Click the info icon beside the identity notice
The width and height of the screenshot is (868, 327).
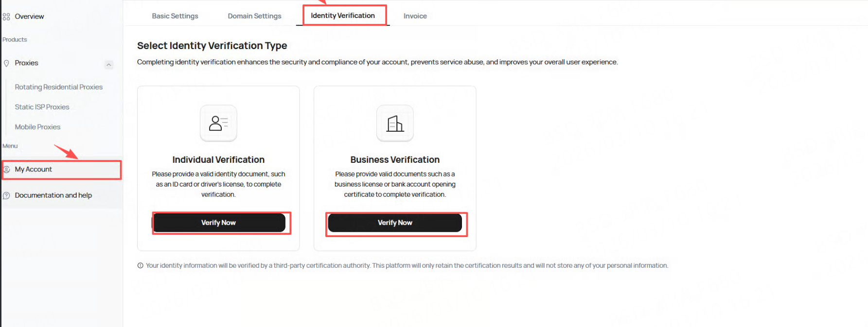[141, 265]
